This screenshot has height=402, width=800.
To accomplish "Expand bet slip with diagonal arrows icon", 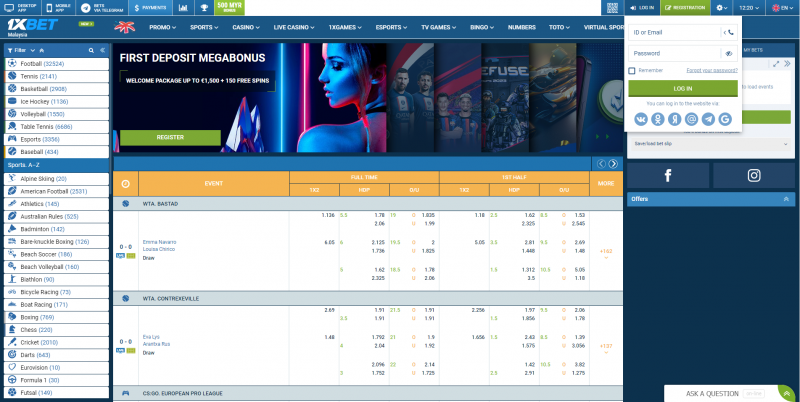I will coord(776,64).
